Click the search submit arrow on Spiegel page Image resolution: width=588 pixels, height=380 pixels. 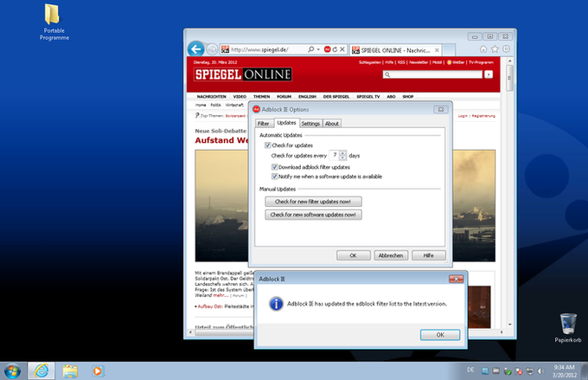[489, 74]
